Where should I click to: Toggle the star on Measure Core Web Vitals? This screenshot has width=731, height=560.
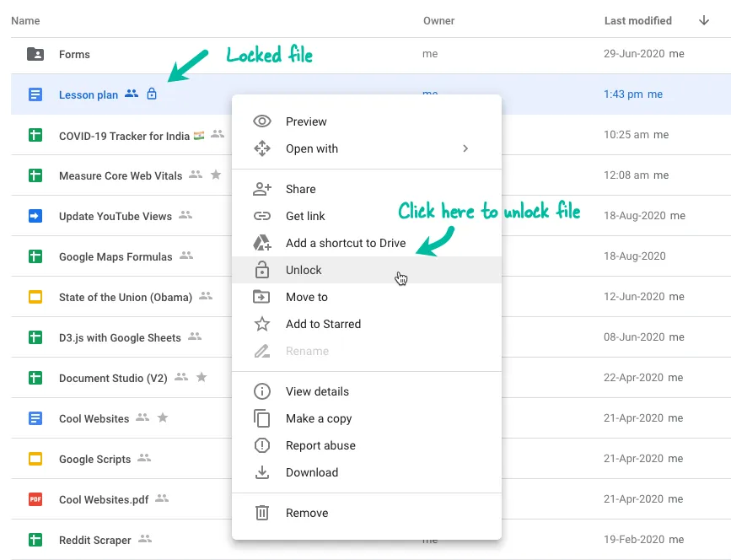pyautogui.click(x=217, y=175)
